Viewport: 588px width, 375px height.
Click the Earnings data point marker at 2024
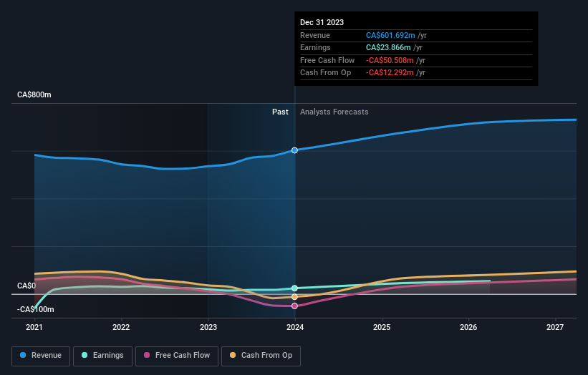click(x=295, y=288)
